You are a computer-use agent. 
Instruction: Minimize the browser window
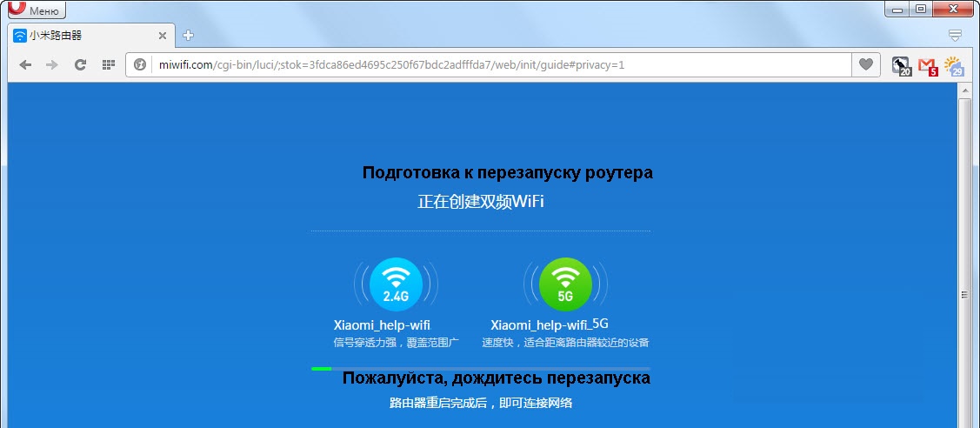point(897,9)
